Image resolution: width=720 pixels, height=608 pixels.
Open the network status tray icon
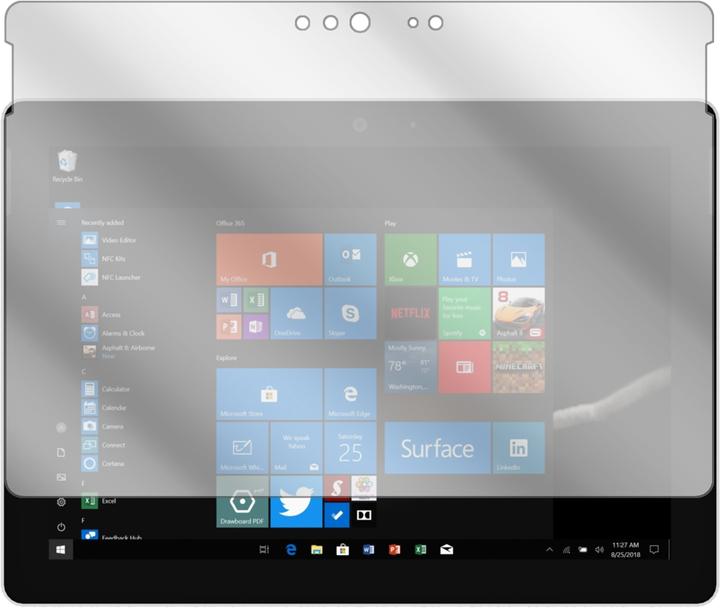(x=567, y=550)
